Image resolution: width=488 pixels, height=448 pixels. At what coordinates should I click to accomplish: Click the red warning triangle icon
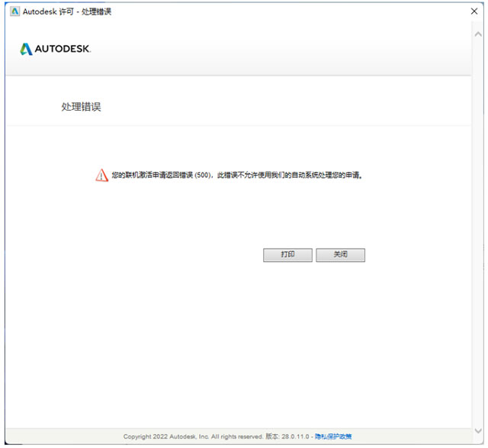point(101,175)
